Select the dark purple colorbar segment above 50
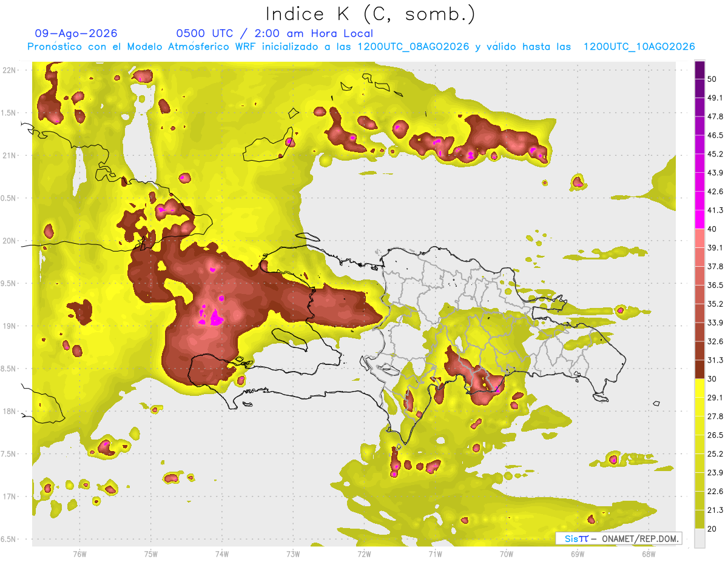Viewport: 728px width, 562px height. pos(699,70)
